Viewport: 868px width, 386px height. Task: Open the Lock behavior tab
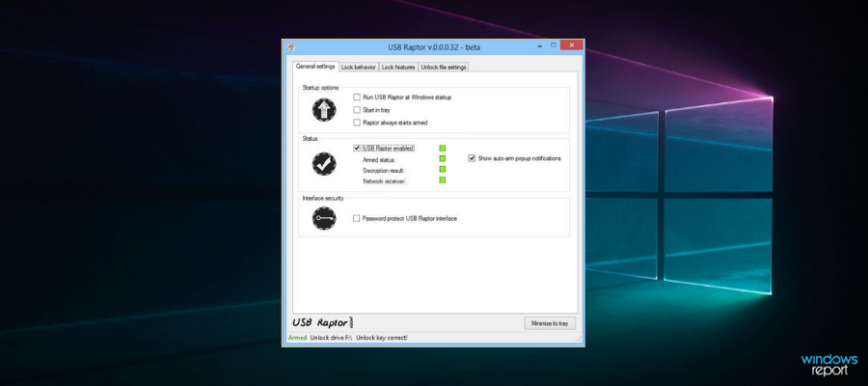click(358, 67)
